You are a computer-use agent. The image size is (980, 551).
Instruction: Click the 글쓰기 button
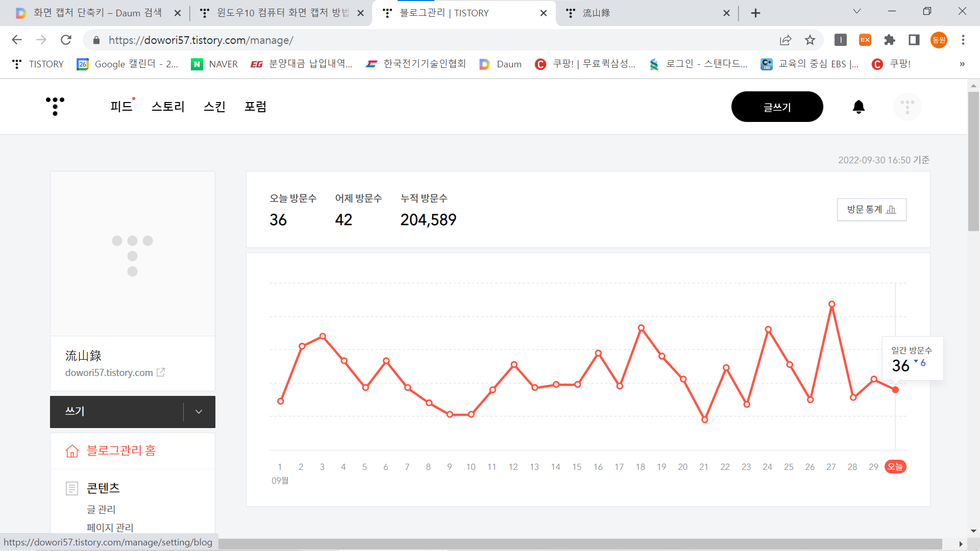point(777,107)
